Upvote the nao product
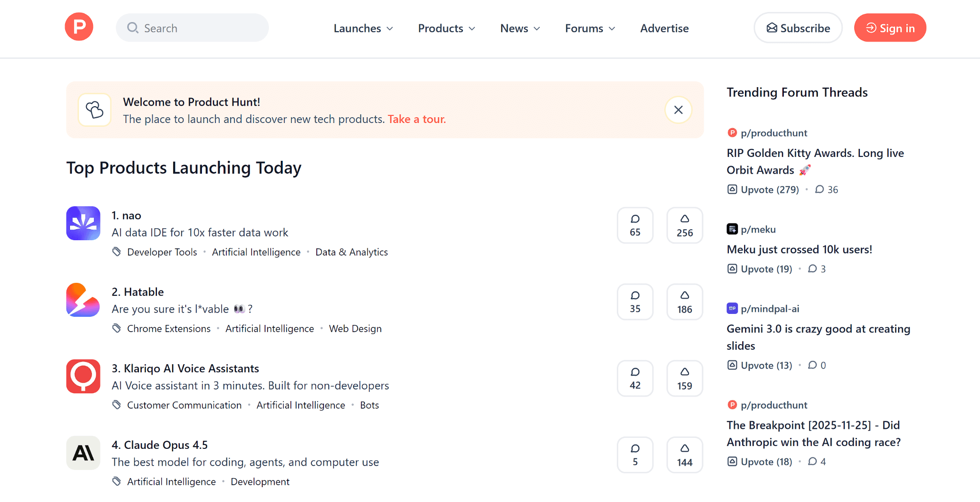Viewport: 980px width, 502px height. tap(684, 225)
